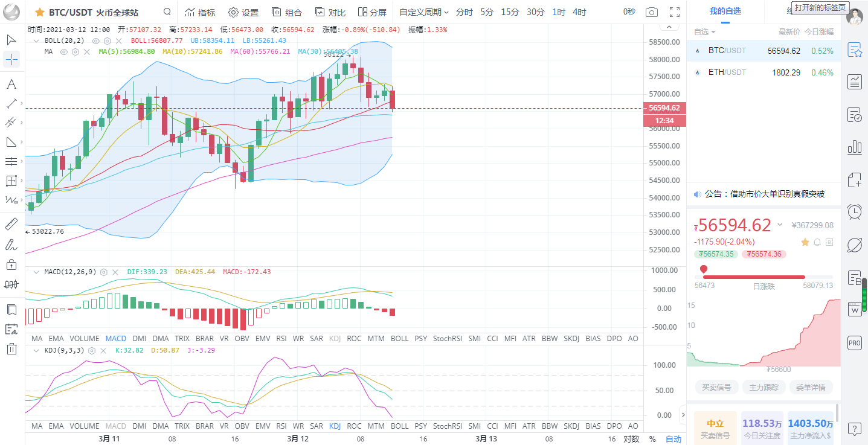
Task: Click the planet icon in the right sidebar
Action: (x=855, y=245)
